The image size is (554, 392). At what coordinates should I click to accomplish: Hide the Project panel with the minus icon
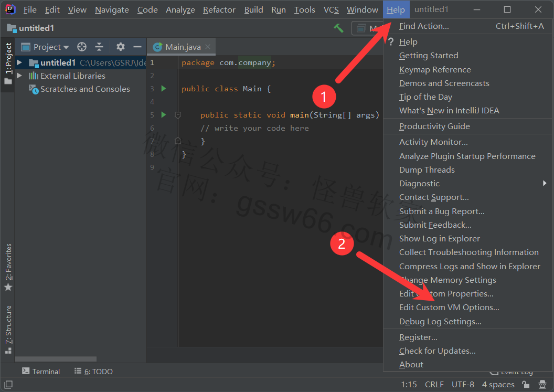coord(137,47)
